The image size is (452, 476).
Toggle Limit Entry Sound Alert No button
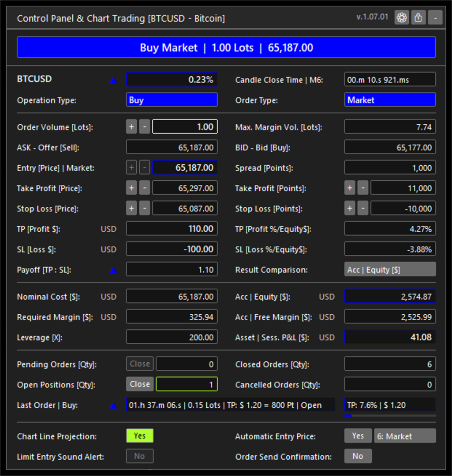tap(140, 456)
